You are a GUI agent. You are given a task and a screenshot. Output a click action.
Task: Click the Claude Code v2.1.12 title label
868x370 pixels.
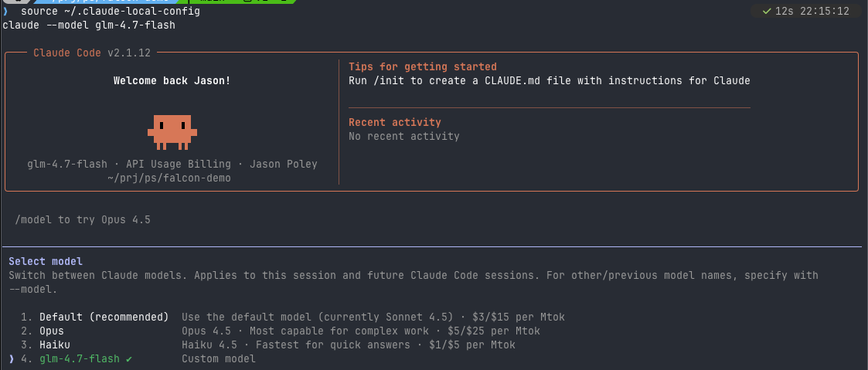click(91, 53)
